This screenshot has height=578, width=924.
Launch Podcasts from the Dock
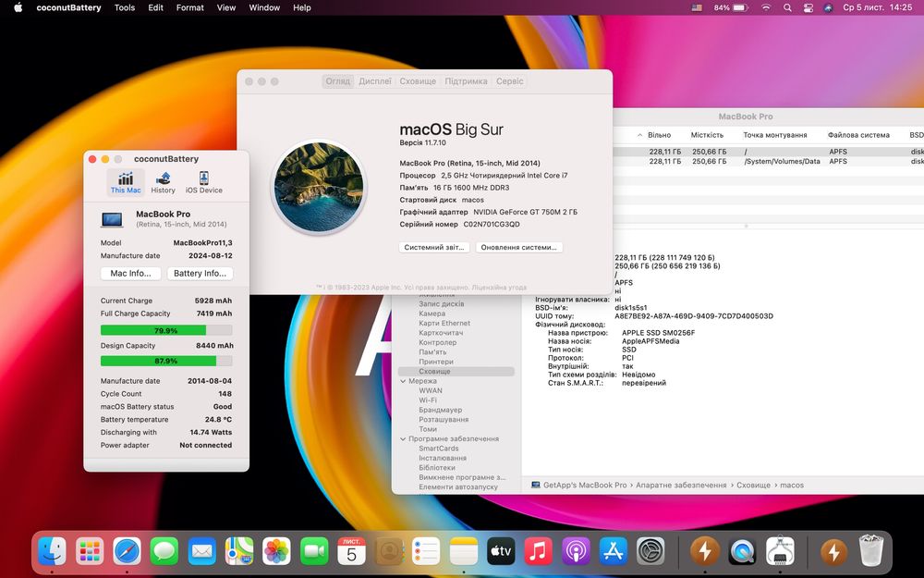pyautogui.click(x=576, y=551)
